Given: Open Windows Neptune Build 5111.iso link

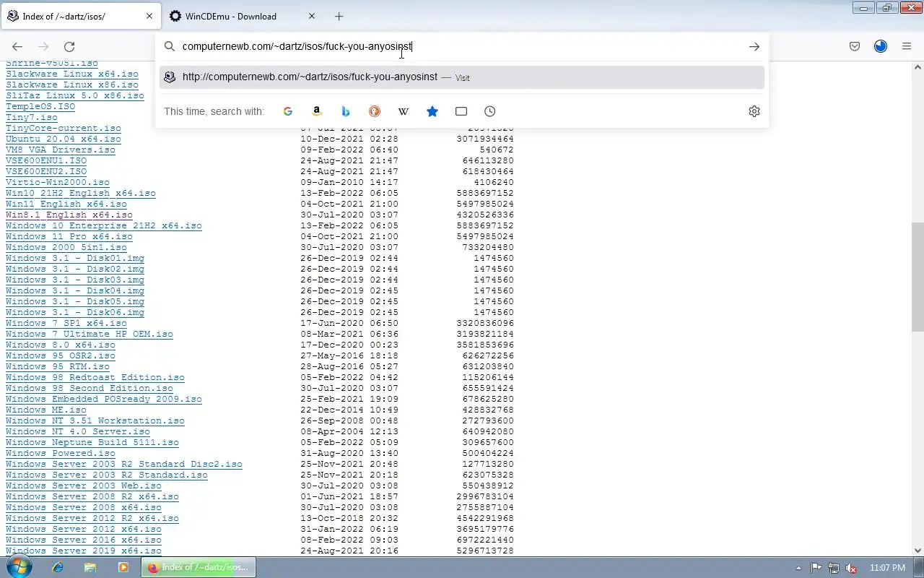Looking at the screenshot, I should 92,442.
